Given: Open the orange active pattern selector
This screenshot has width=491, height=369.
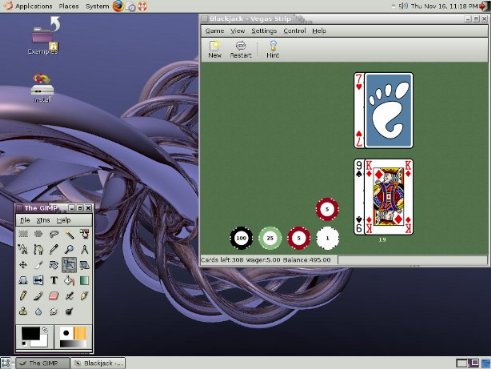Looking at the screenshot, I should (x=80, y=333).
